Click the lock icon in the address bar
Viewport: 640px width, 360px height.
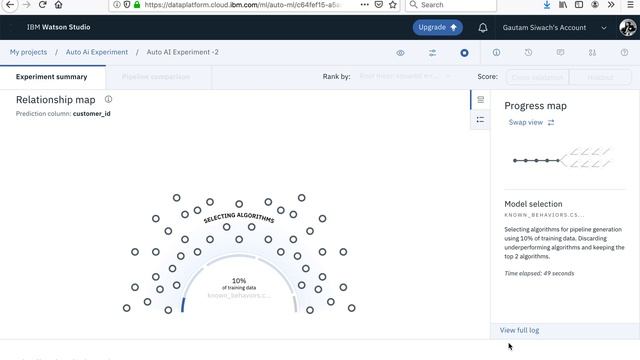point(137,4)
